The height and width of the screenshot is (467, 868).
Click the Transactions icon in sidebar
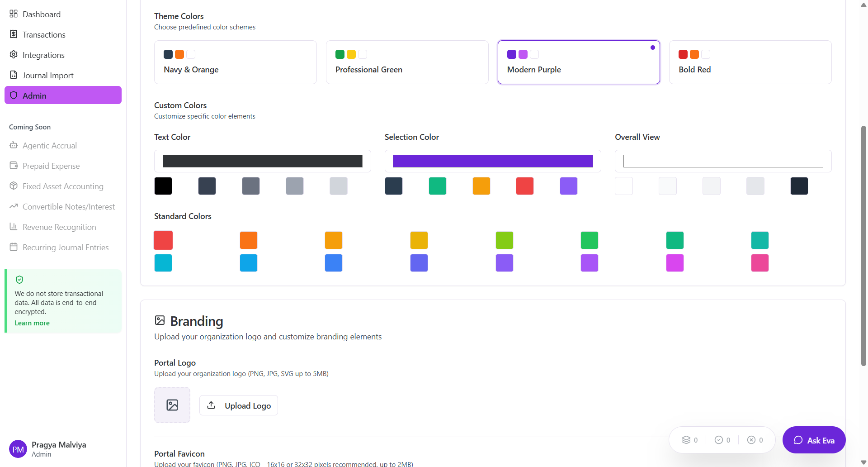coord(14,34)
